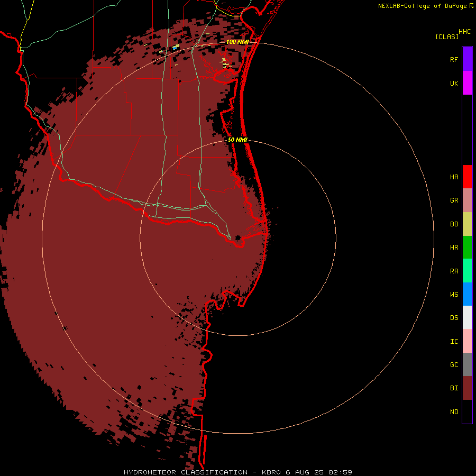Click the DS white legend swatch
Image resolution: width=476 pixels, height=476 pixels.
point(467,317)
